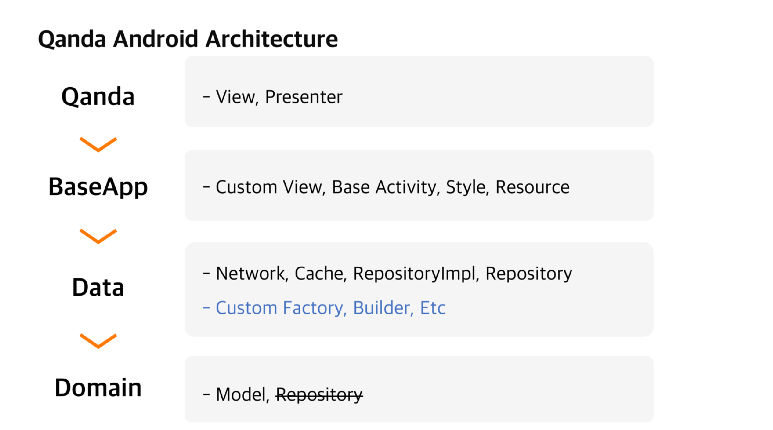Select the word "Model" in the Domain box
The image size is (773, 430).
pyautogui.click(x=241, y=395)
